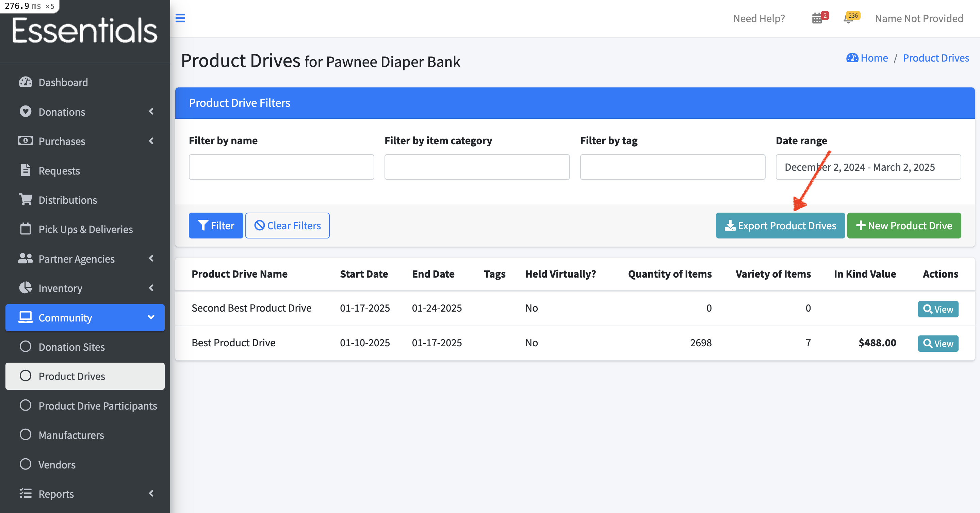980x513 pixels.
Task: Click the Pick Ups & Deliveries calendar icon
Action: 26,229
